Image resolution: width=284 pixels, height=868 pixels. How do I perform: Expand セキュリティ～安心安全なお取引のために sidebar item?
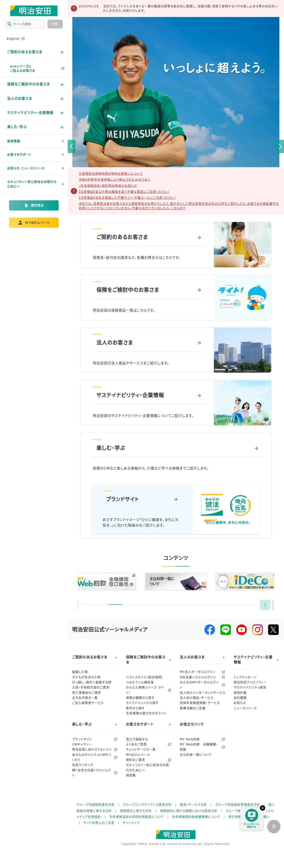coord(34,184)
